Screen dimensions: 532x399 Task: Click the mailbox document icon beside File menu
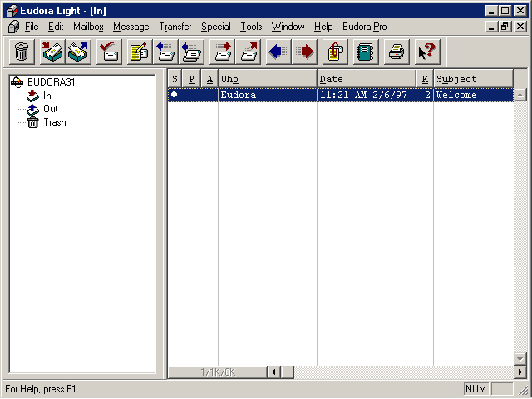pyautogui.click(x=13, y=27)
